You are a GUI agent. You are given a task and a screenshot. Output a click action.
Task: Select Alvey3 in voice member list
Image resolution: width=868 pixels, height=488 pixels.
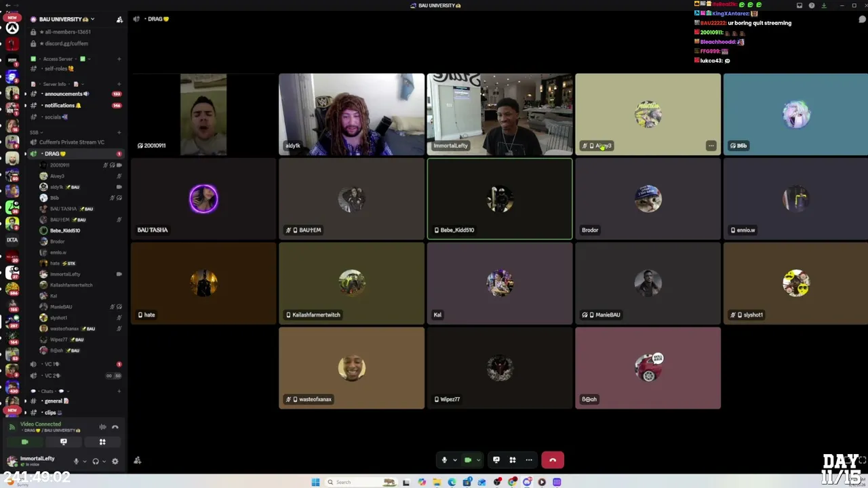coord(80,176)
